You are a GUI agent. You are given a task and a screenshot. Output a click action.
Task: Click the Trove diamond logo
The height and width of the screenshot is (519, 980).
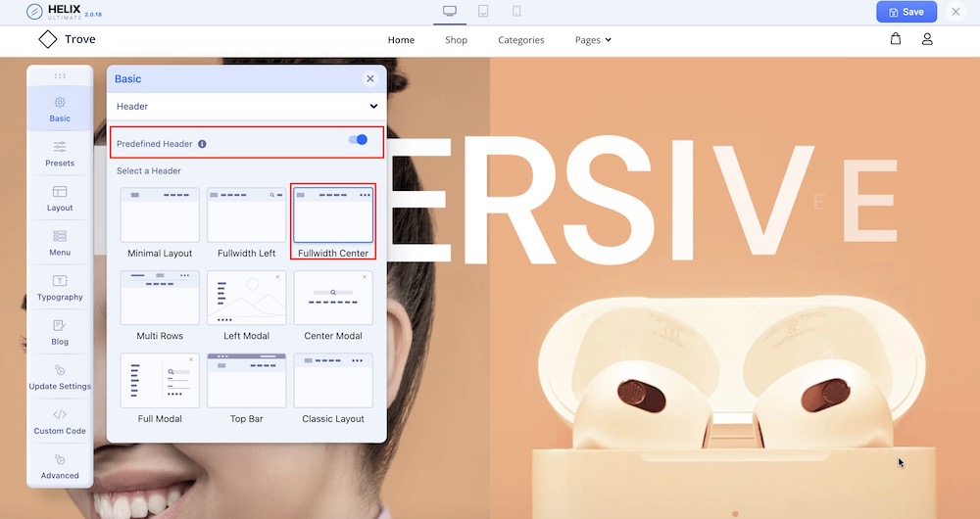click(x=47, y=39)
